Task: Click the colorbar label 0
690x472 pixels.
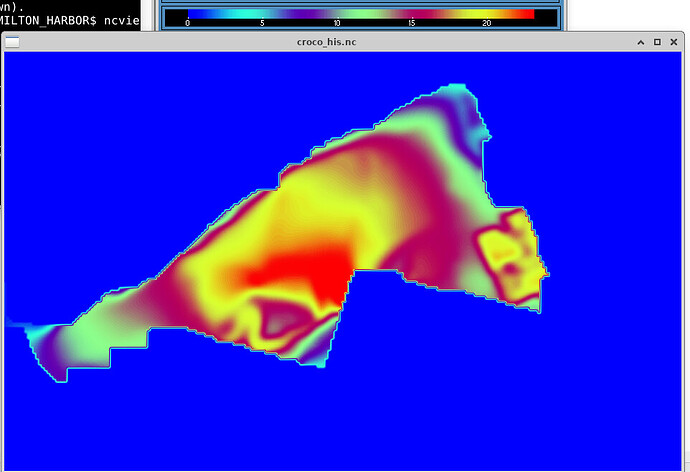Action: [187, 23]
